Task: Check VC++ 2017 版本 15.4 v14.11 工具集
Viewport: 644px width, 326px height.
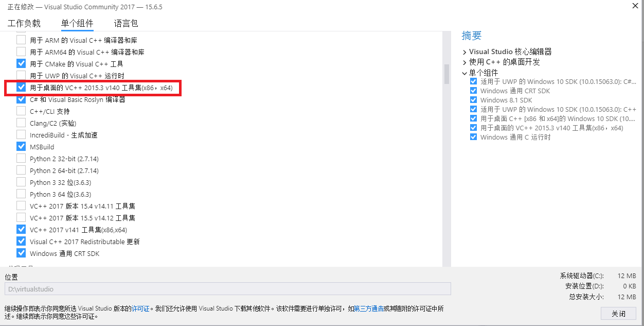Action: point(21,205)
